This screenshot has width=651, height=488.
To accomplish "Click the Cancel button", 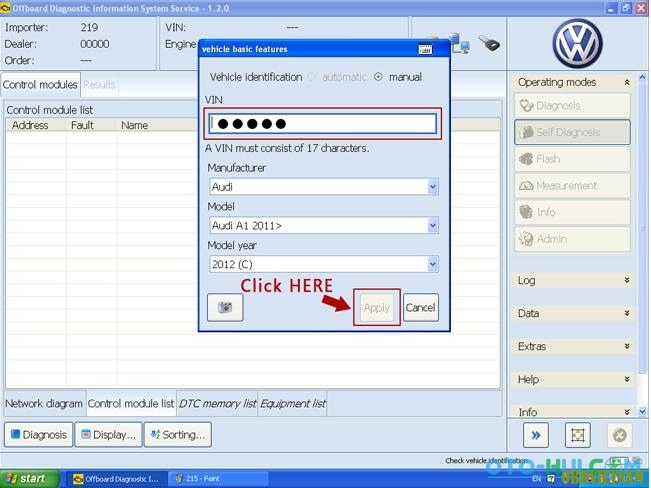I will (421, 307).
